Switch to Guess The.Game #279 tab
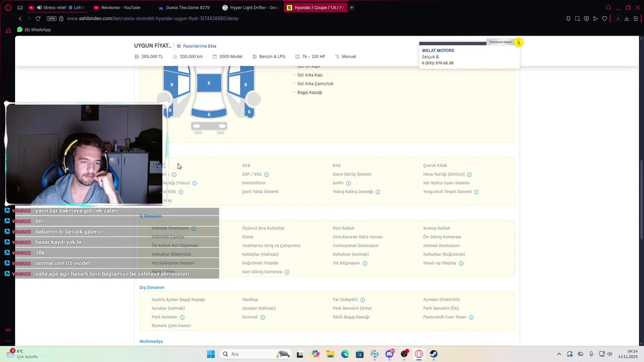The width and height of the screenshot is (644, 362). tap(187, 8)
